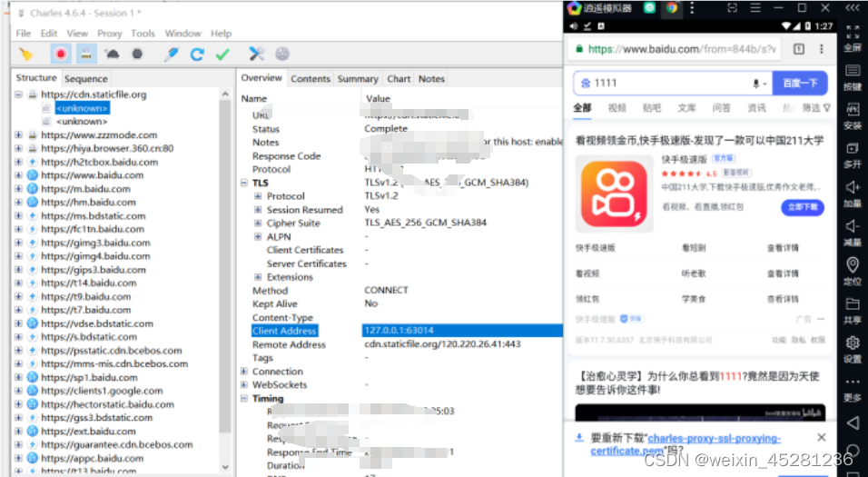The width and height of the screenshot is (868, 477).
Task: Click the emulator 按键 keyboard mapping icon
Action: (853, 70)
